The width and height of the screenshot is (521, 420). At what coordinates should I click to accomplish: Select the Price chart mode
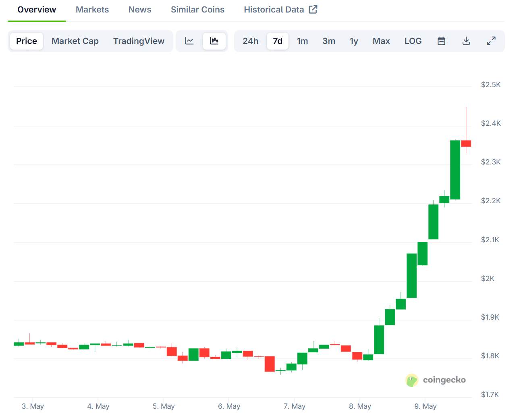tap(27, 41)
